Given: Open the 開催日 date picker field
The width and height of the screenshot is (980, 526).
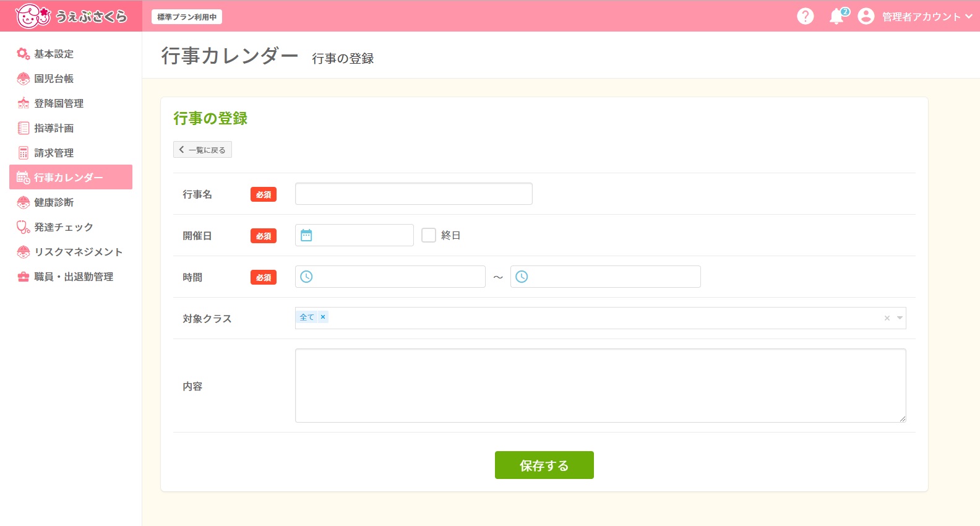Looking at the screenshot, I should 355,235.
